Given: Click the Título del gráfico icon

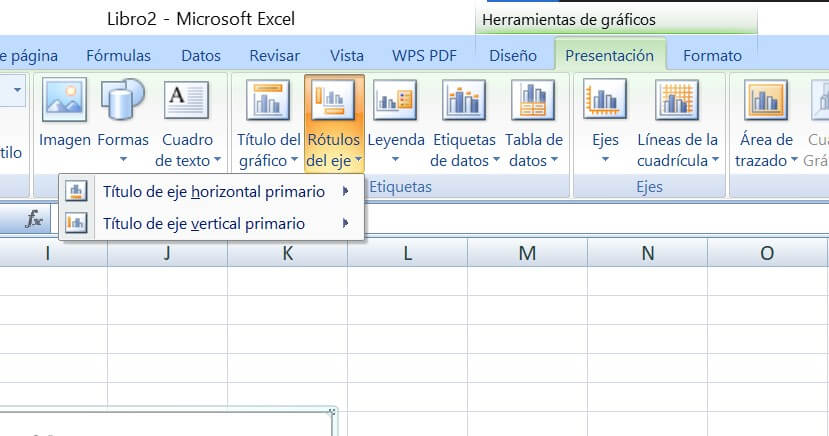Looking at the screenshot, I should click(x=268, y=101).
